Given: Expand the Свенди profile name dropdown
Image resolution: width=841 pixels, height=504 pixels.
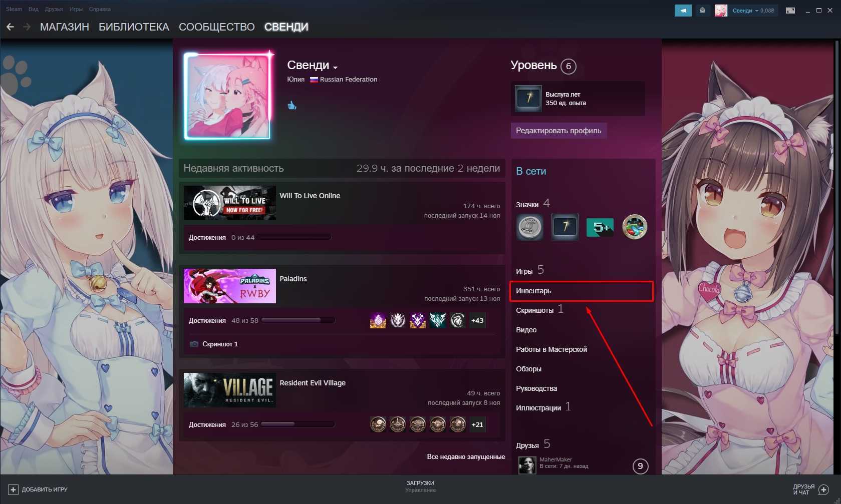Looking at the screenshot, I should click(x=335, y=67).
